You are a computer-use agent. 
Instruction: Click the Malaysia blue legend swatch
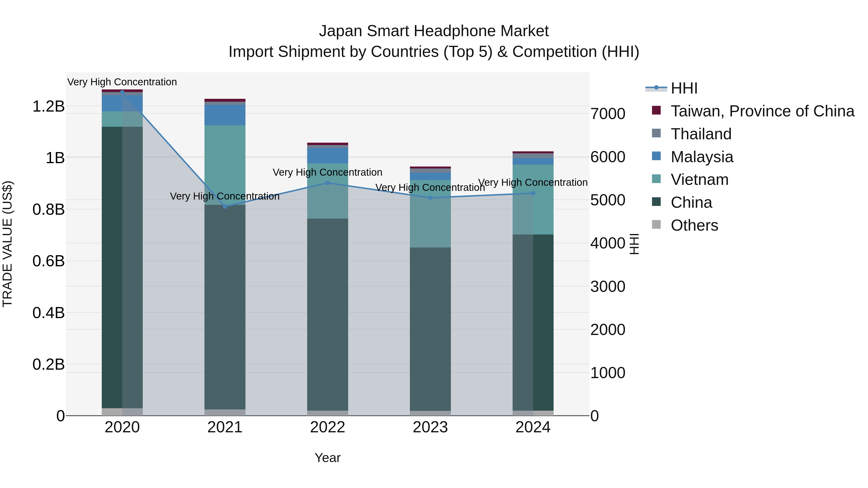(x=656, y=156)
